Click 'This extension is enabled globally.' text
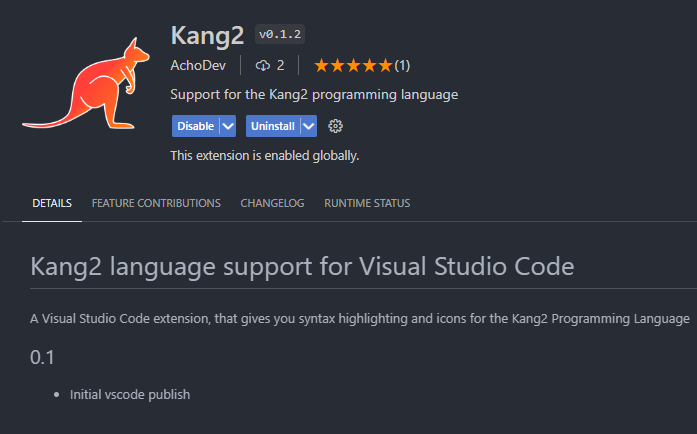 pyautogui.click(x=264, y=156)
